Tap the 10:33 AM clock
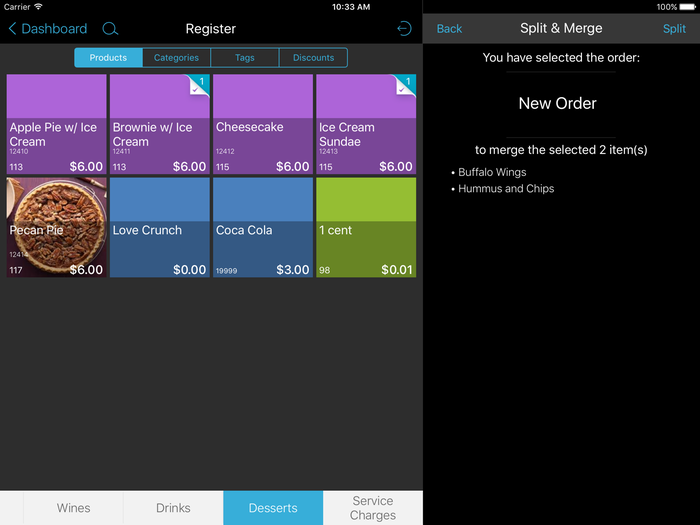 coord(351,7)
